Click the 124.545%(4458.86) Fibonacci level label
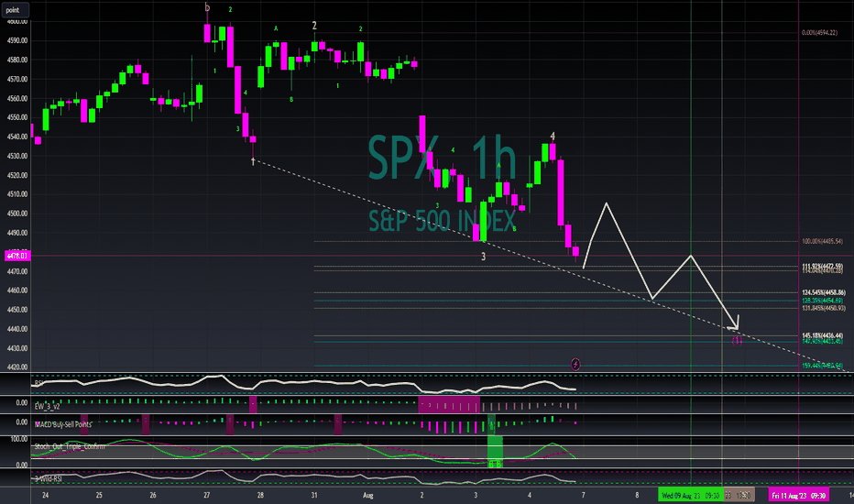 824,292
